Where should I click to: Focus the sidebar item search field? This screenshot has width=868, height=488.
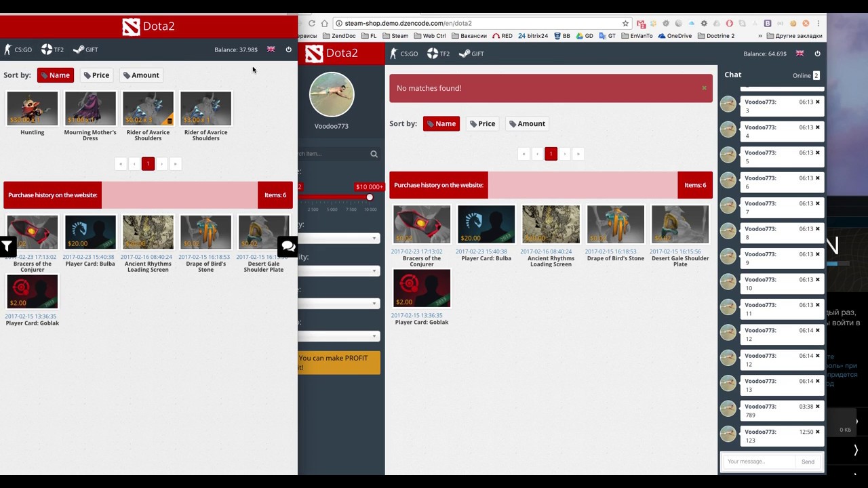point(332,154)
